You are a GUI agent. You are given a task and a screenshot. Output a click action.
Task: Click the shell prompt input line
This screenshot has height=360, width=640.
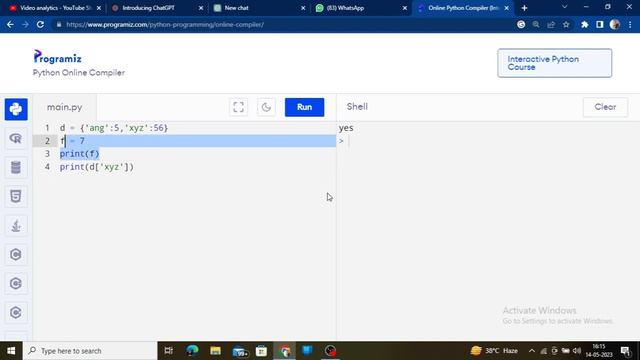pos(488,141)
